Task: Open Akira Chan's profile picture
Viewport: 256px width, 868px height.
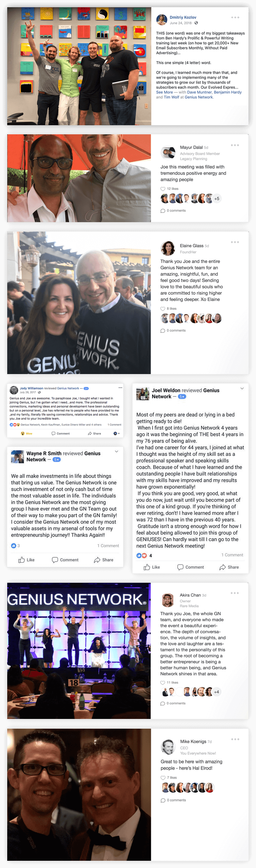Action: 168,600
